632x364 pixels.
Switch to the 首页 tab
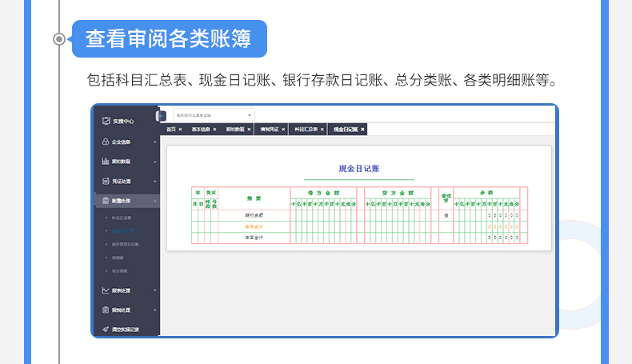[171, 130]
